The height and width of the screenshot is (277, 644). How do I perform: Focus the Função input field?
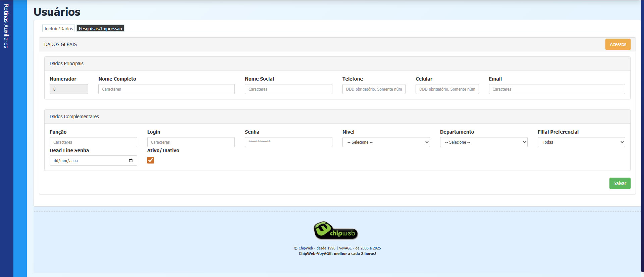coord(93,142)
